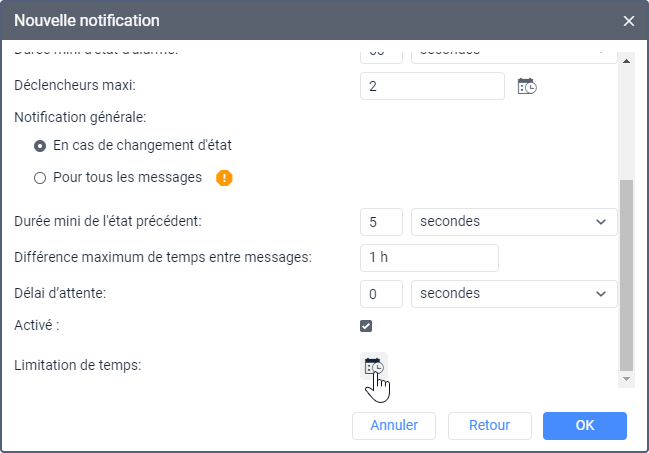Click the Déclencheurs maxi input field
Image resolution: width=649 pixels, height=453 pixels.
432,87
